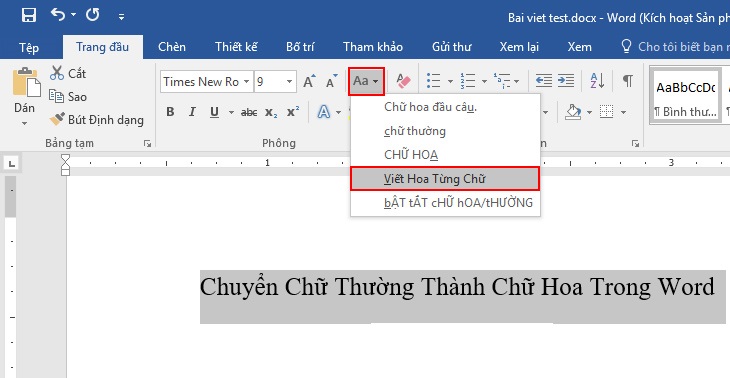The image size is (730, 378).
Task: Apply bullet list
Action: [x=434, y=81]
